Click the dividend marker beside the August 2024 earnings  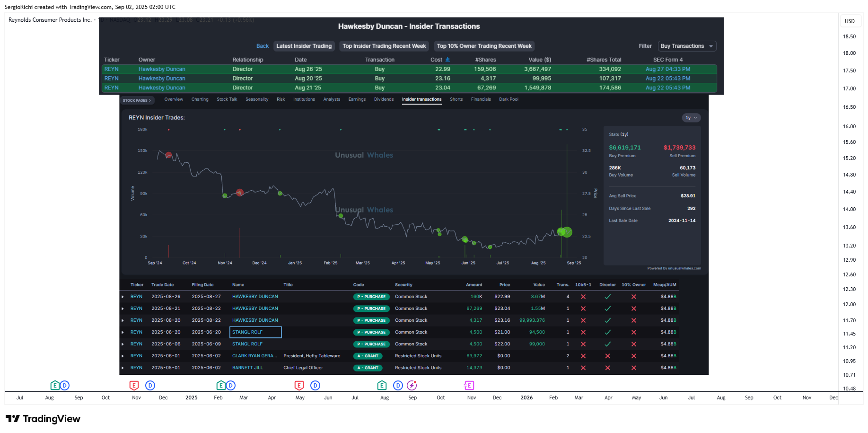[65, 386]
